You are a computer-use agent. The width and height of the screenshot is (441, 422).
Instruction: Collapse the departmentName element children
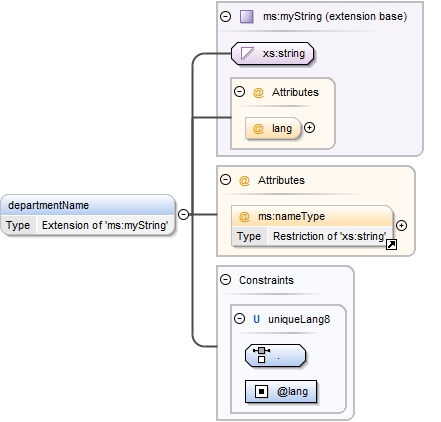click(183, 214)
